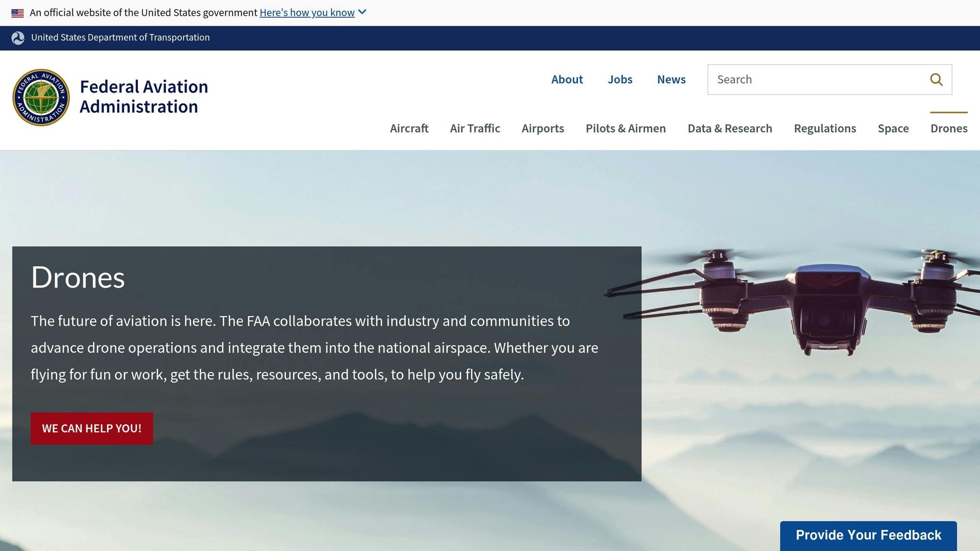Click the Provide Your Feedback button
The image size is (980, 551).
point(869,535)
